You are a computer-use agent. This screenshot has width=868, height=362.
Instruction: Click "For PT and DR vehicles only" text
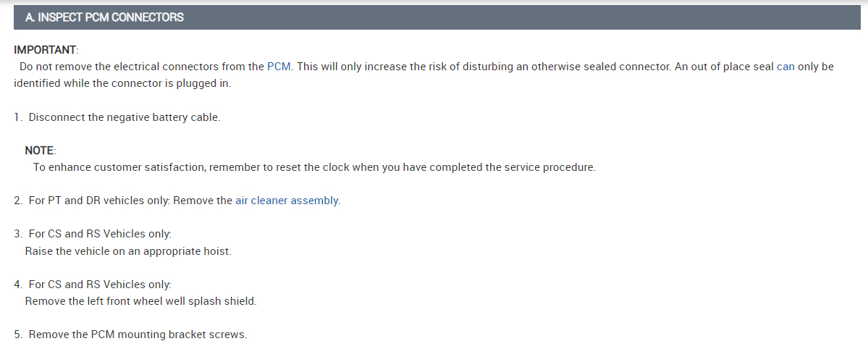tap(98, 201)
